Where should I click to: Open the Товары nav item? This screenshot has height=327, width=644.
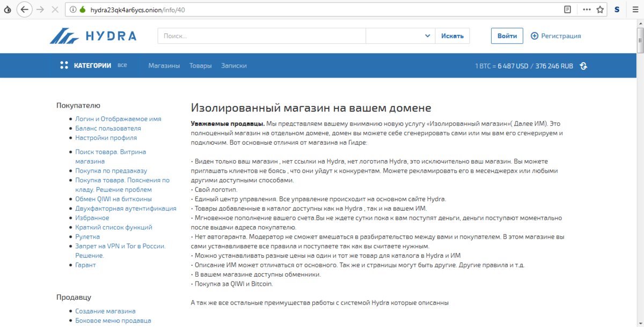(201, 65)
